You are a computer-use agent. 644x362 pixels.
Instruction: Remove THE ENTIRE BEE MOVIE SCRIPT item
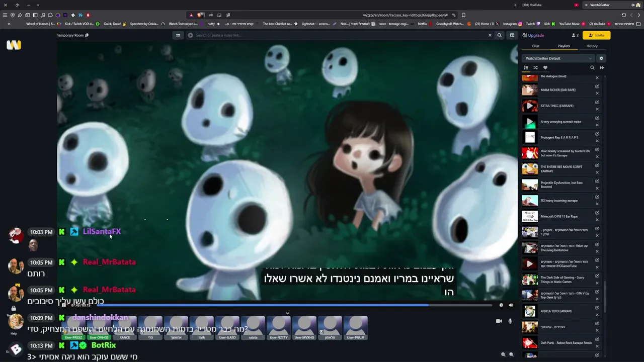[x=597, y=172]
